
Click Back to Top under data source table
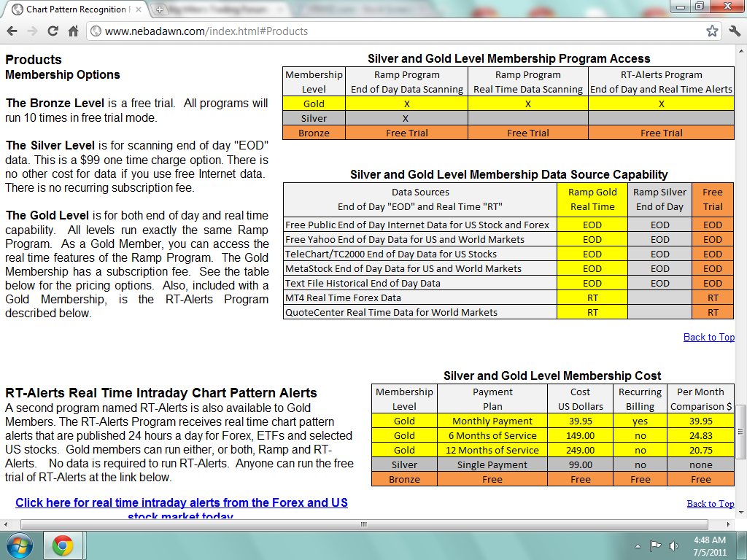coord(709,337)
